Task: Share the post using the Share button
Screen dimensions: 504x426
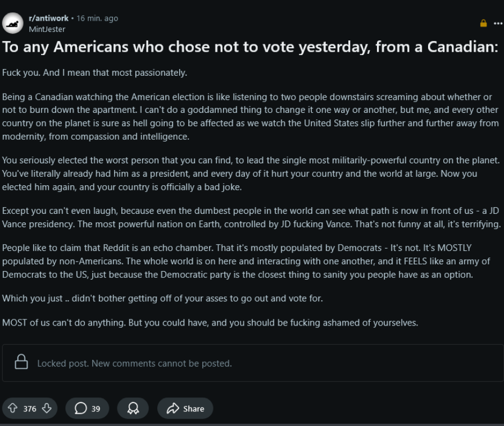Action: pyautogui.click(x=185, y=409)
